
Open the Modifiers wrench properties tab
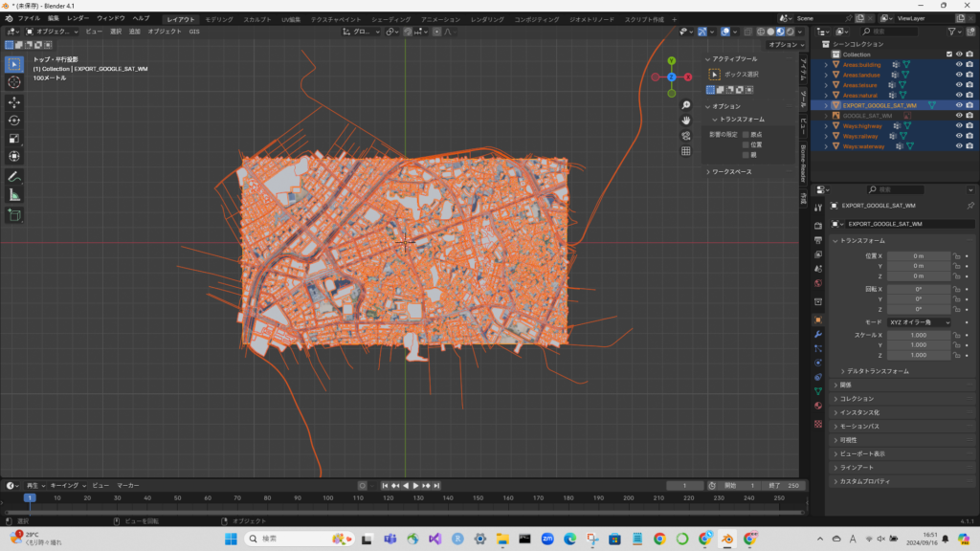pos(817,335)
